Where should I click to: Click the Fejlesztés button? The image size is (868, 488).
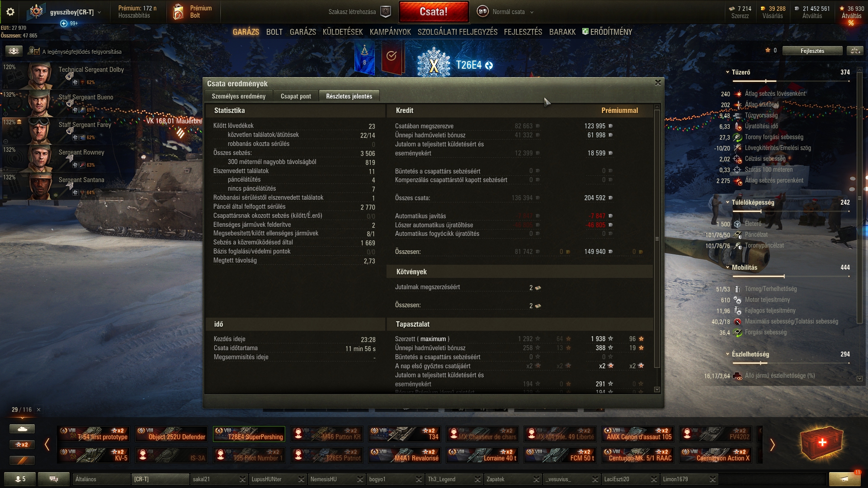812,51
